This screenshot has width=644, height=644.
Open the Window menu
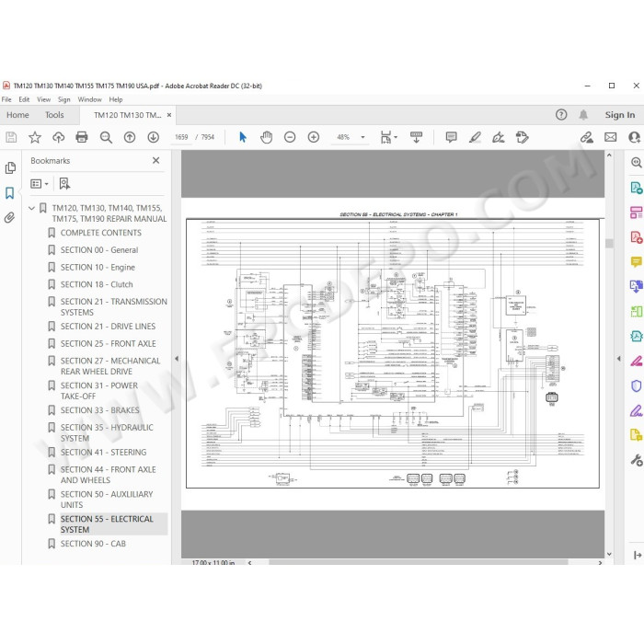pos(89,99)
